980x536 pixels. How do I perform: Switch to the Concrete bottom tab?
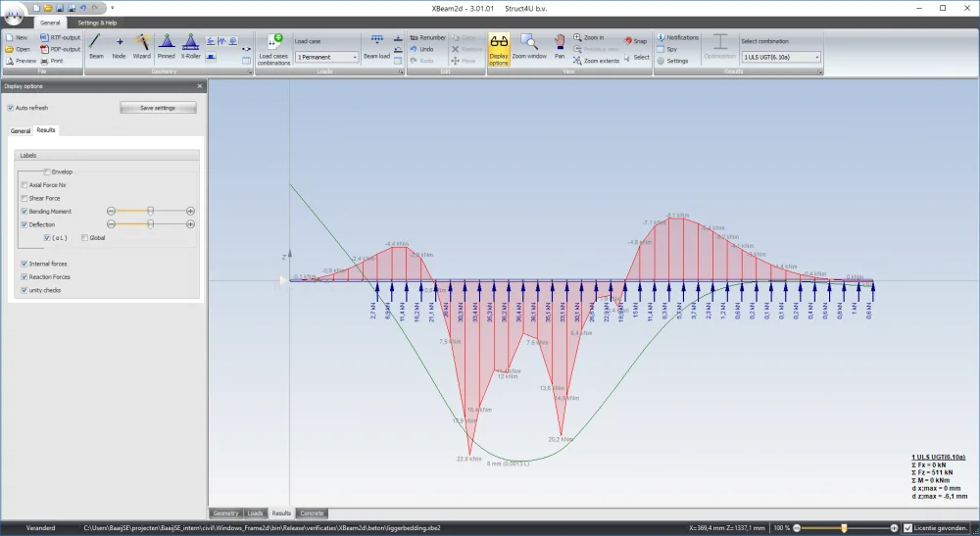point(312,512)
